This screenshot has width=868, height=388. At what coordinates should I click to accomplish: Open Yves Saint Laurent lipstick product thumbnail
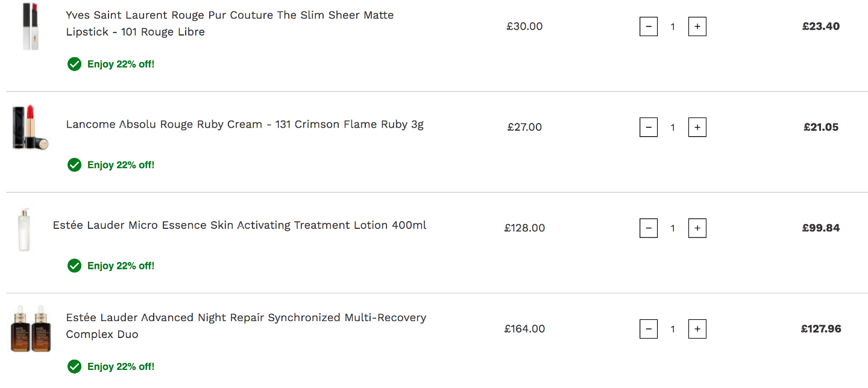30,26
